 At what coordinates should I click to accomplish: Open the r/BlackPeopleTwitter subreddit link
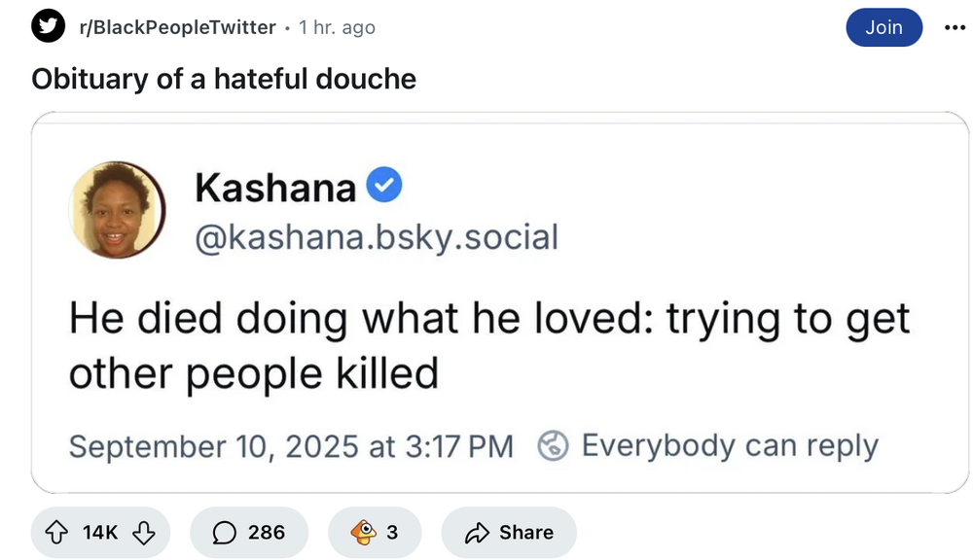tap(178, 27)
